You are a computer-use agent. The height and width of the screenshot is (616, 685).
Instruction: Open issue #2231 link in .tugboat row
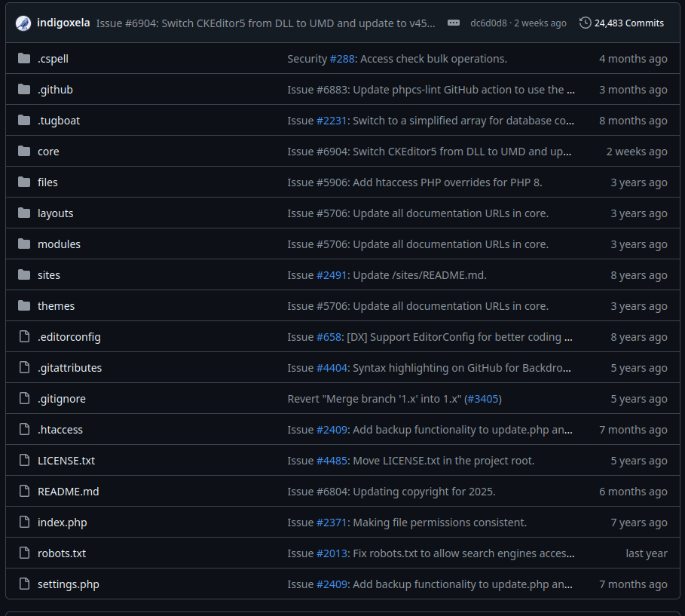[332, 121]
